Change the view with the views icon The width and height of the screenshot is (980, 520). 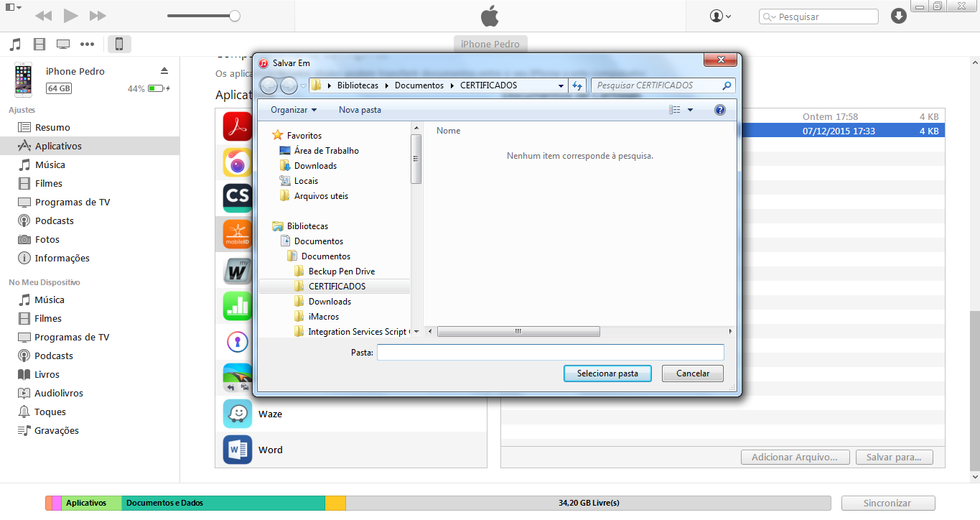click(674, 110)
